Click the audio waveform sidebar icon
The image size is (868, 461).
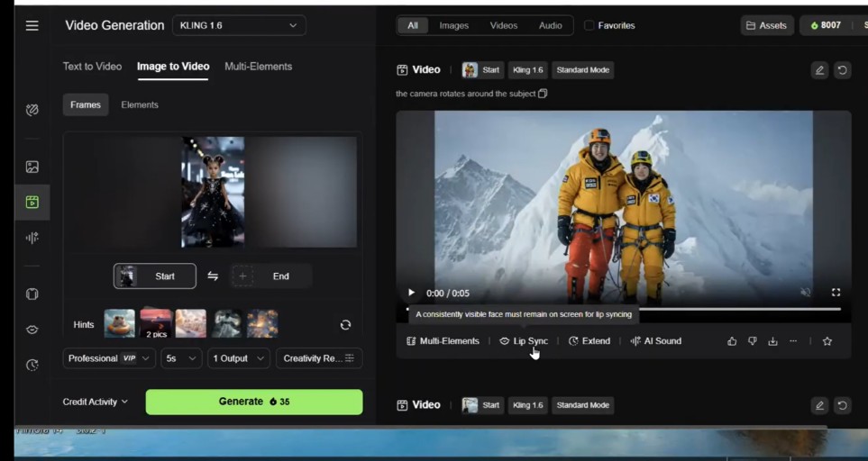tap(32, 238)
